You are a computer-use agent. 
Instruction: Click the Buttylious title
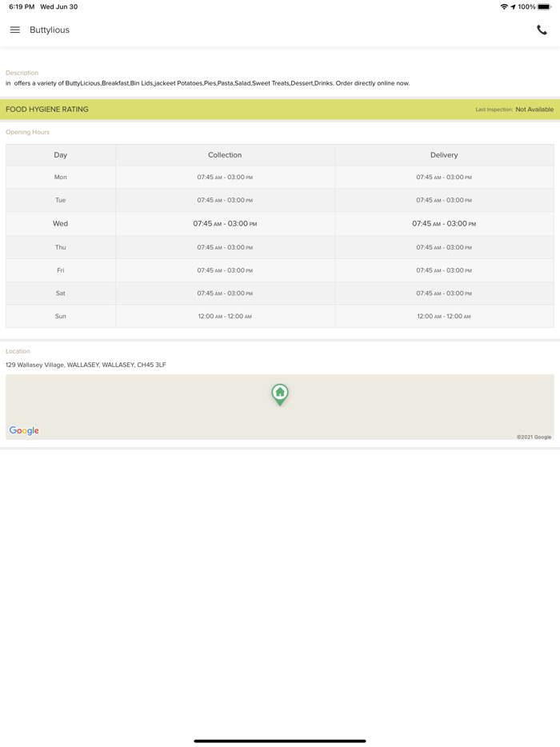click(50, 30)
